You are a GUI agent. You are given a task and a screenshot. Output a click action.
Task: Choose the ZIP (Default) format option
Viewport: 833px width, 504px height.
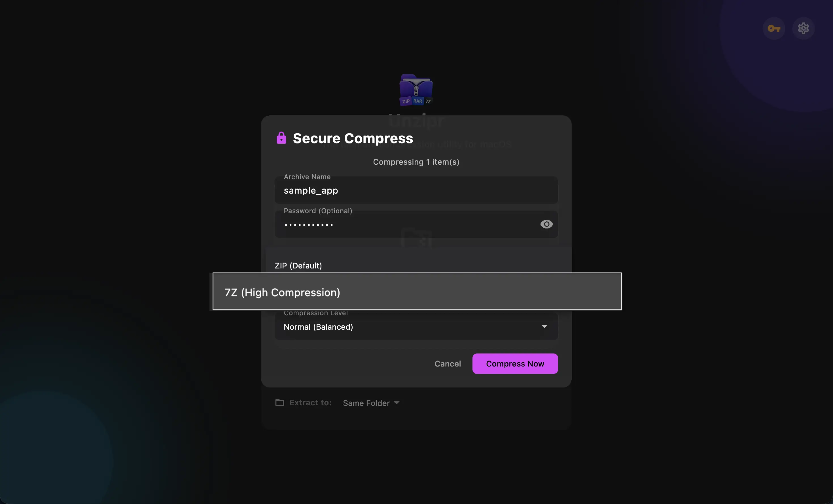[419, 265]
